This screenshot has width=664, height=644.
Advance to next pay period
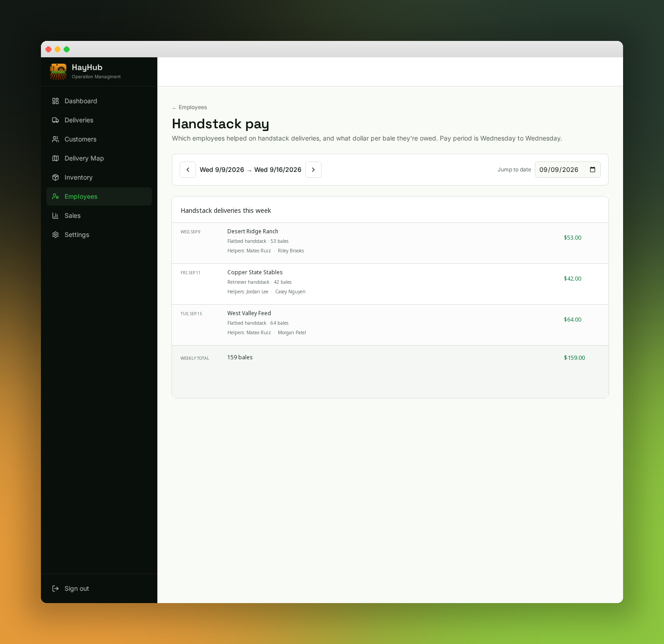(313, 170)
